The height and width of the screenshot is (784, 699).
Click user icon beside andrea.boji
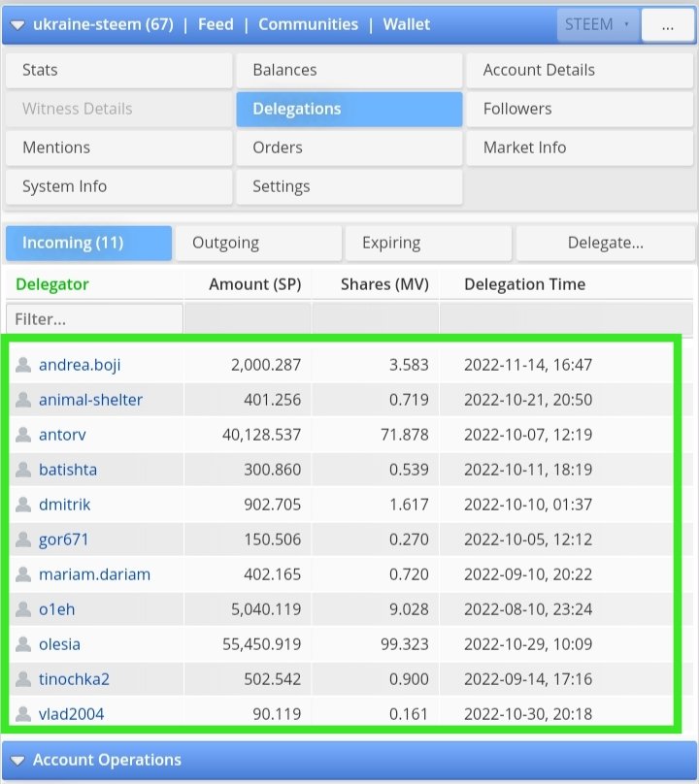point(23,365)
